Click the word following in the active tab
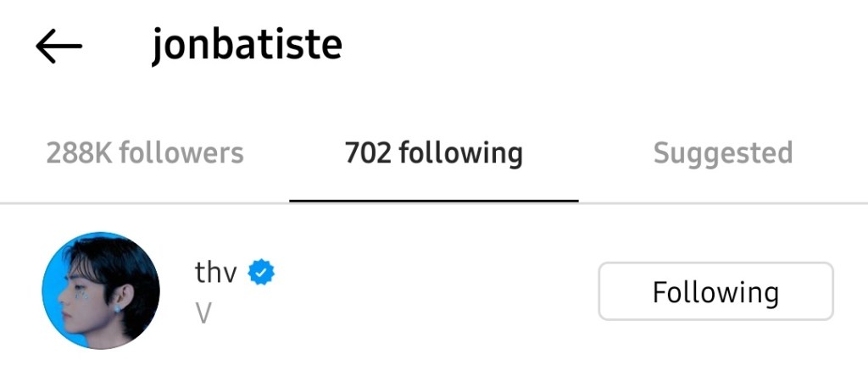Screen dimensions: 868x365 [461, 154]
